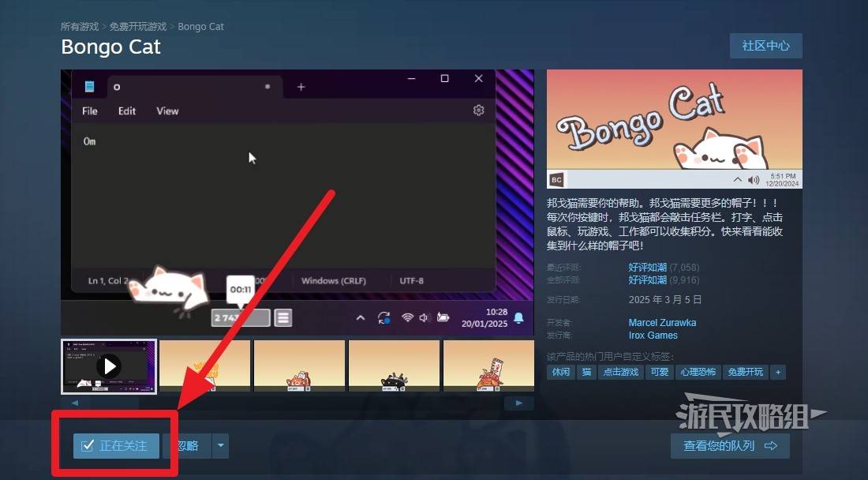Click the sync icon in the video's system tray
The width and height of the screenshot is (868, 480).
point(384,318)
